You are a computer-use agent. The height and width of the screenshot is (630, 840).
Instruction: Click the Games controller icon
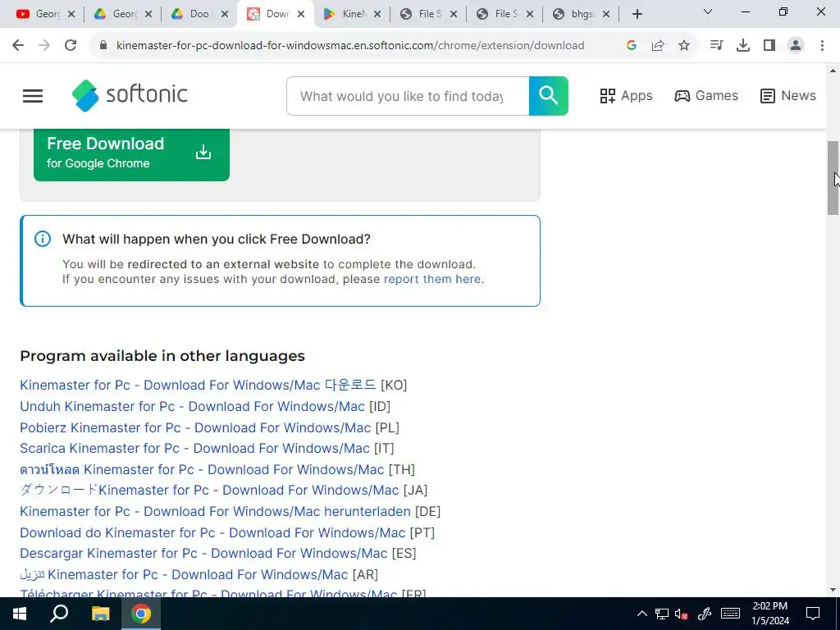(682, 96)
